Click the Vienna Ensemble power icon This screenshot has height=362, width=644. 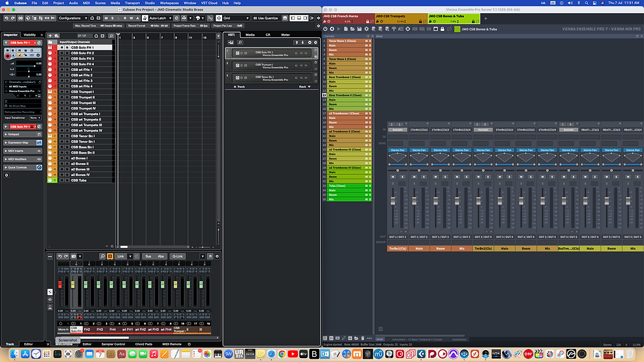[325, 29]
